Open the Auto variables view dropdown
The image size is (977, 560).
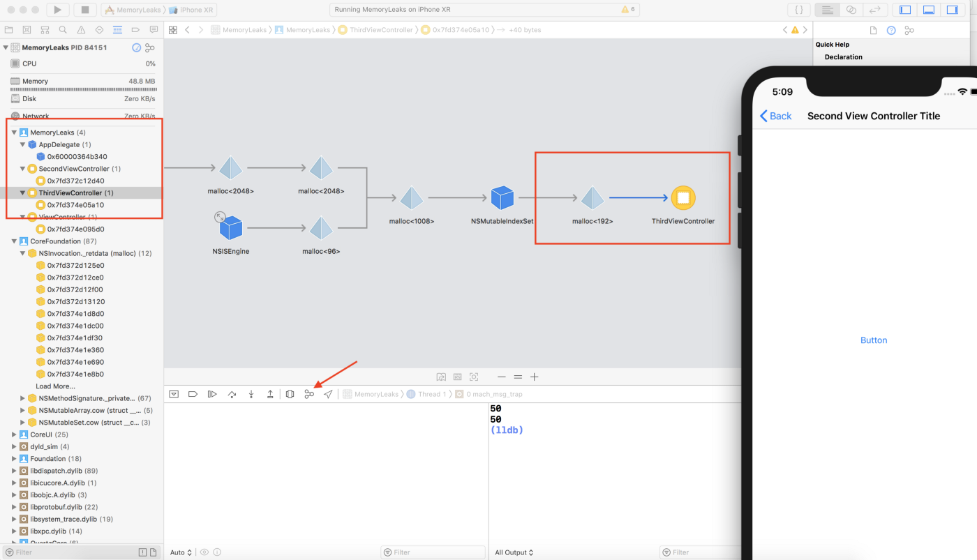coord(181,552)
